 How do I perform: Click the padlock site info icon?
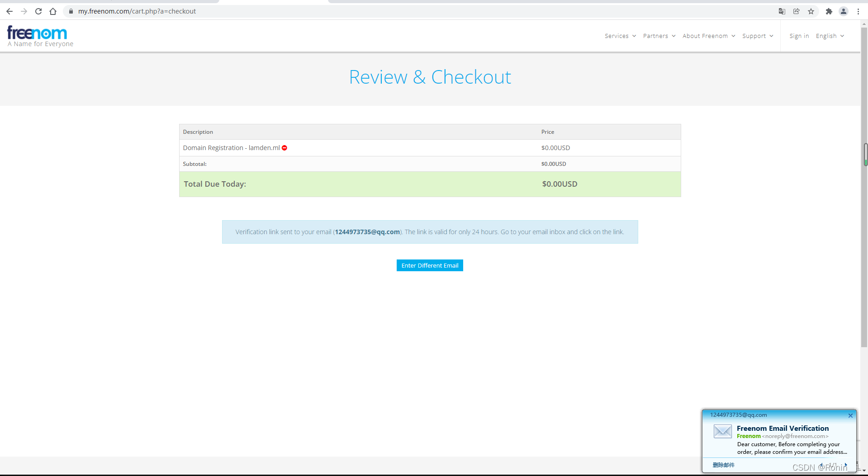tap(71, 11)
